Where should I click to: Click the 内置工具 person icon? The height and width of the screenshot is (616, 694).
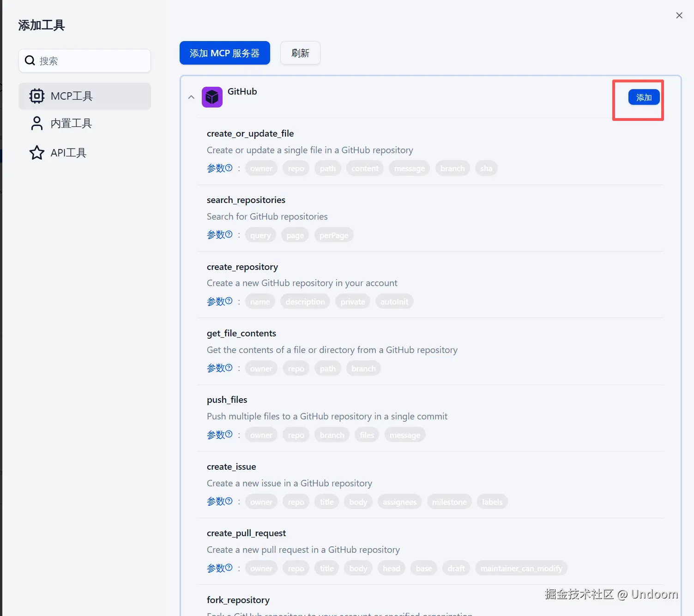37,123
